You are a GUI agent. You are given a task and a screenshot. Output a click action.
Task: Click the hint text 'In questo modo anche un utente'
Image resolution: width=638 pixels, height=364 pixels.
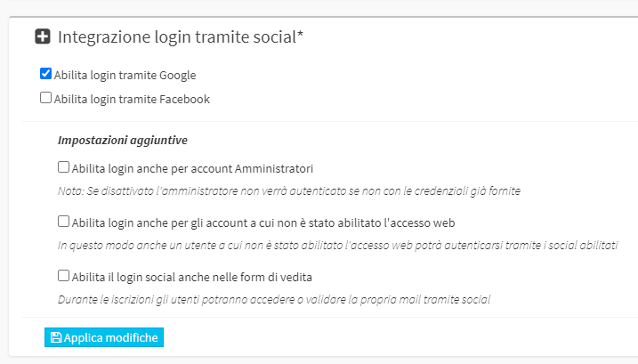click(338, 245)
